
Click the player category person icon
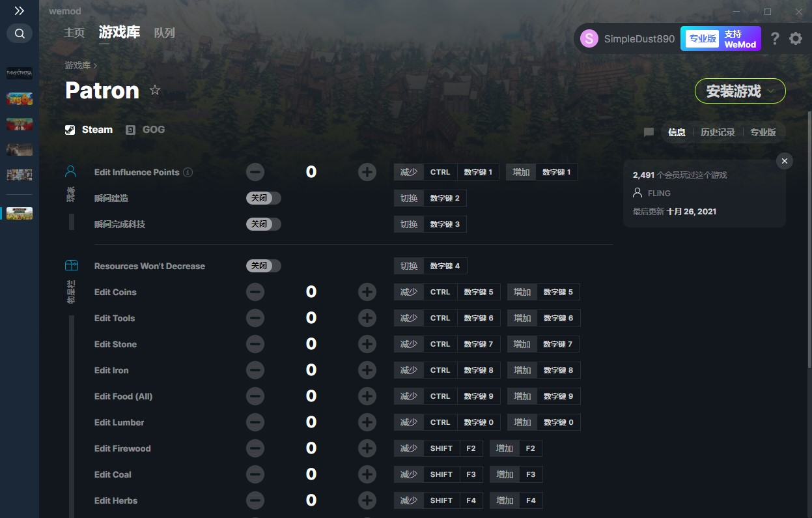click(71, 172)
